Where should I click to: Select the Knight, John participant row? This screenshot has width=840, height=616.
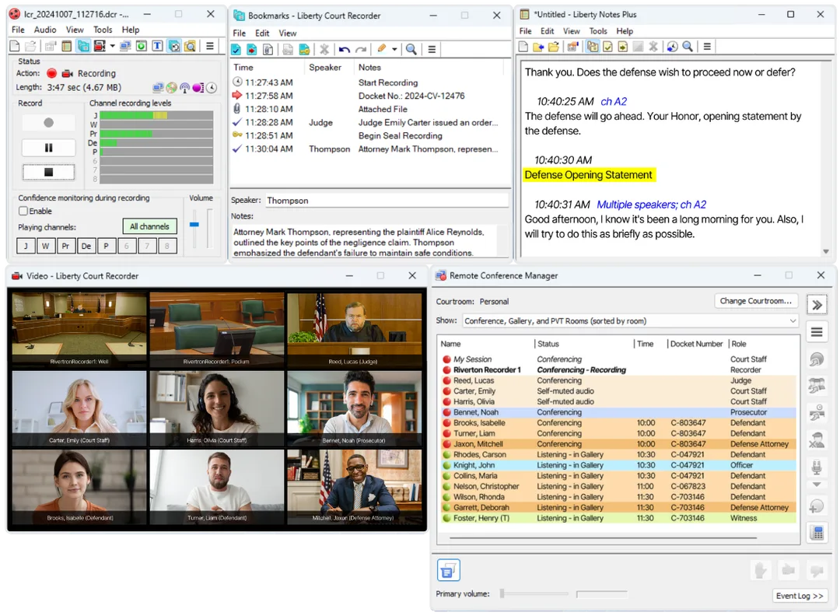tap(618, 465)
